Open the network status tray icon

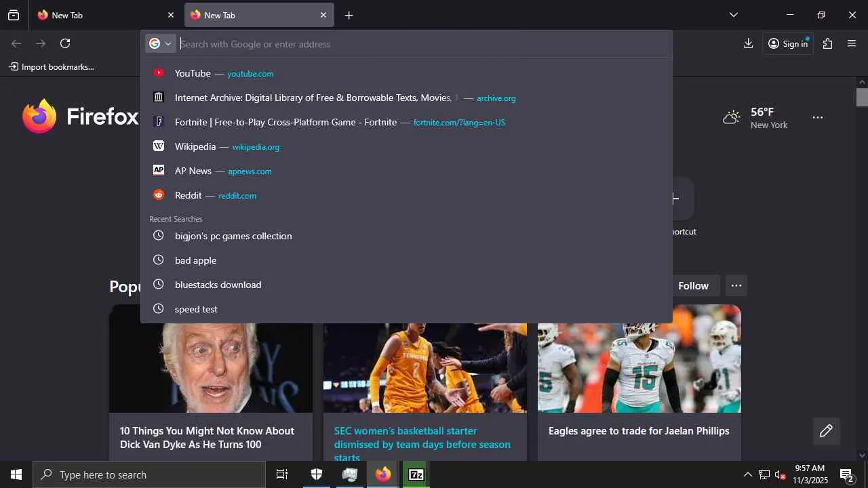pyautogui.click(x=764, y=474)
